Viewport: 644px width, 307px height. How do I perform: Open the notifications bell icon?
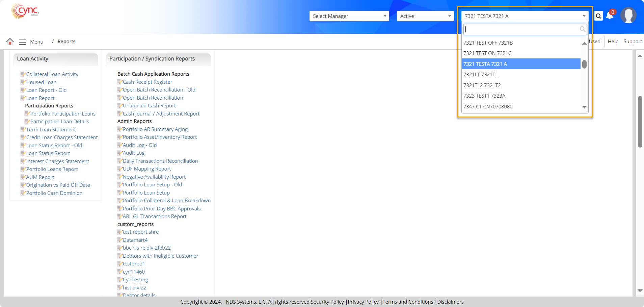[610, 16]
